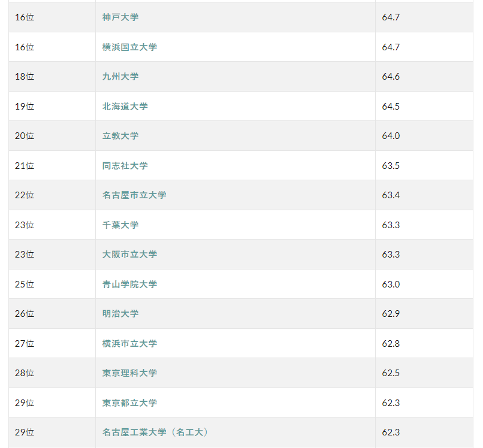
Task: Click the 63.5 score value
Action: (391, 166)
